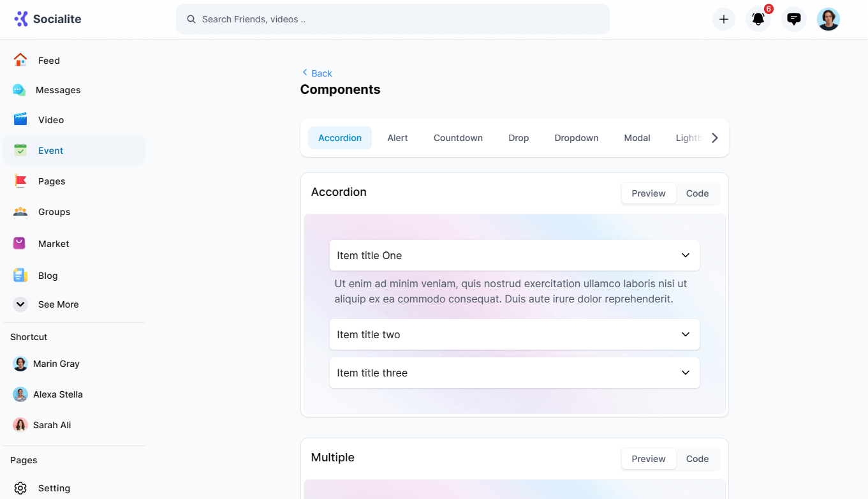Image resolution: width=868 pixels, height=499 pixels.
Task: Go to Video in sidebar
Action: pyautogui.click(x=50, y=120)
